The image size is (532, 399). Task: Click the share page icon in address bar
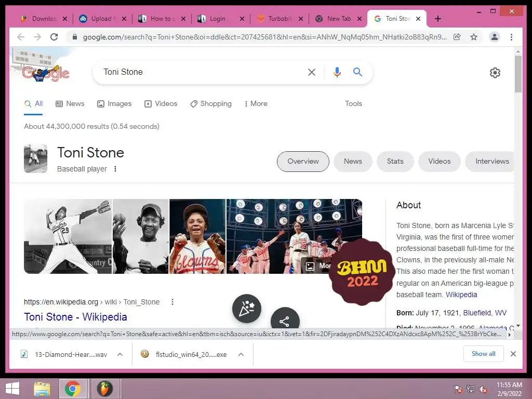pos(457,37)
